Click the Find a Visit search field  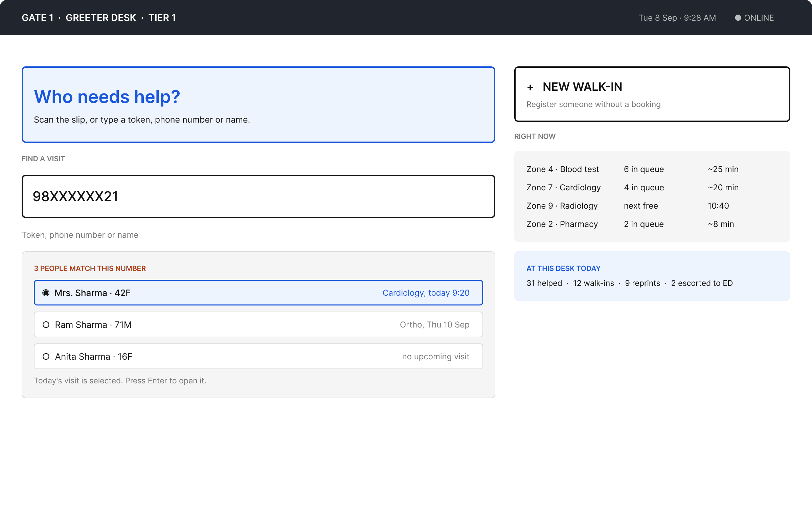[258, 196]
